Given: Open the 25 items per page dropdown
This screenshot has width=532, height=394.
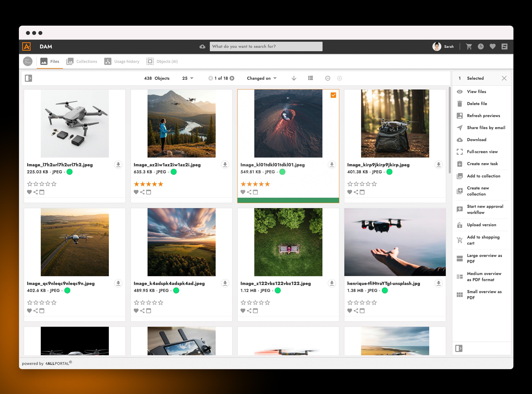Looking at the screenshot, I should point(187,78).
